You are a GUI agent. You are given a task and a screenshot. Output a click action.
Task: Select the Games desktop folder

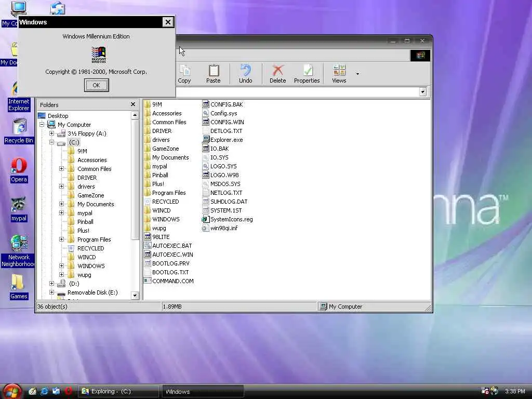click(18, 287)
